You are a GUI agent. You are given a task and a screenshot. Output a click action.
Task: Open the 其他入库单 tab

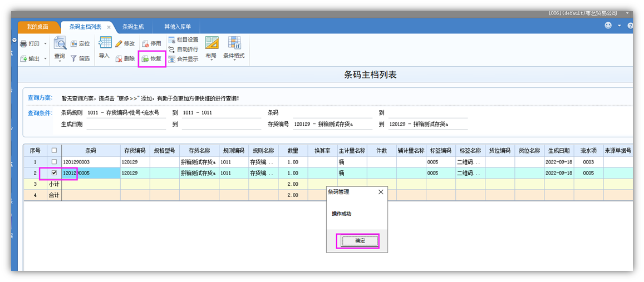(178, 27)
